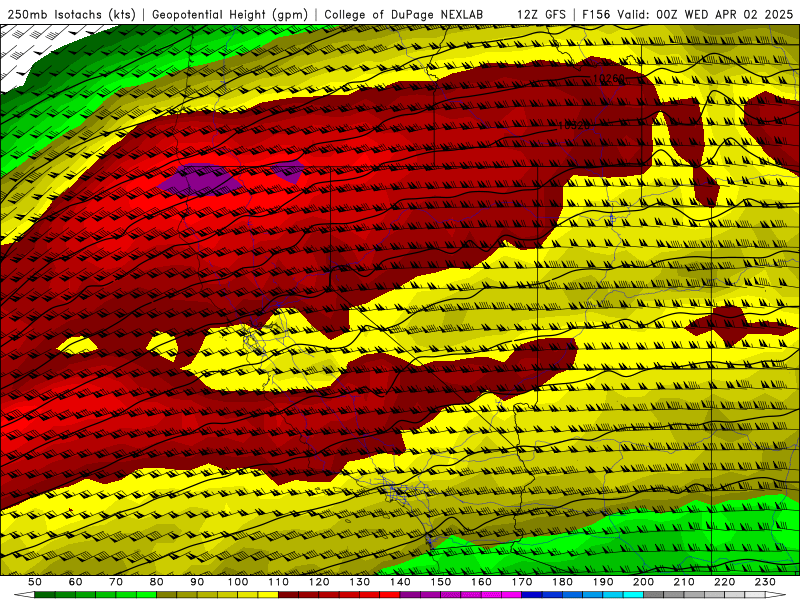Image resolution: width=800 pixels, height=600 pixels.
Task: Click the right arrow end of the color bar
Action: click(776, 595)
